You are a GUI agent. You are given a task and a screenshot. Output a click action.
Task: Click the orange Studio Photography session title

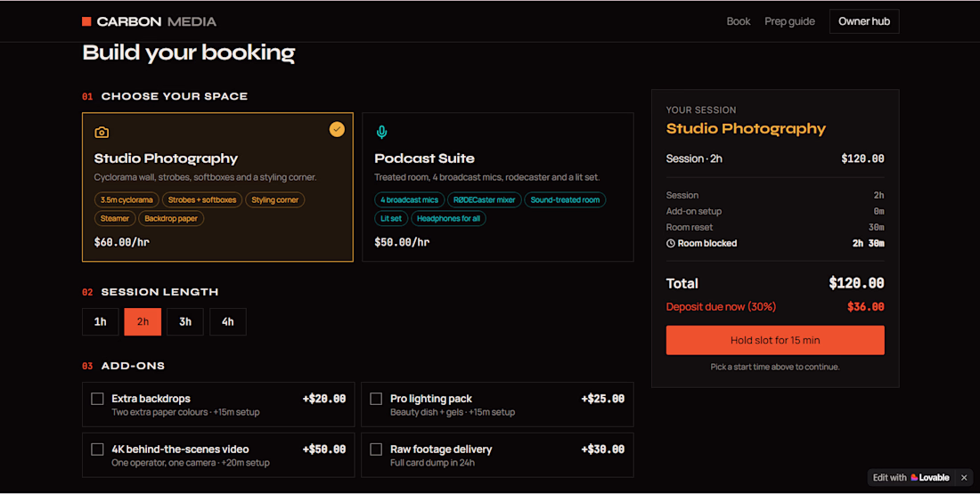click(746, 129)
